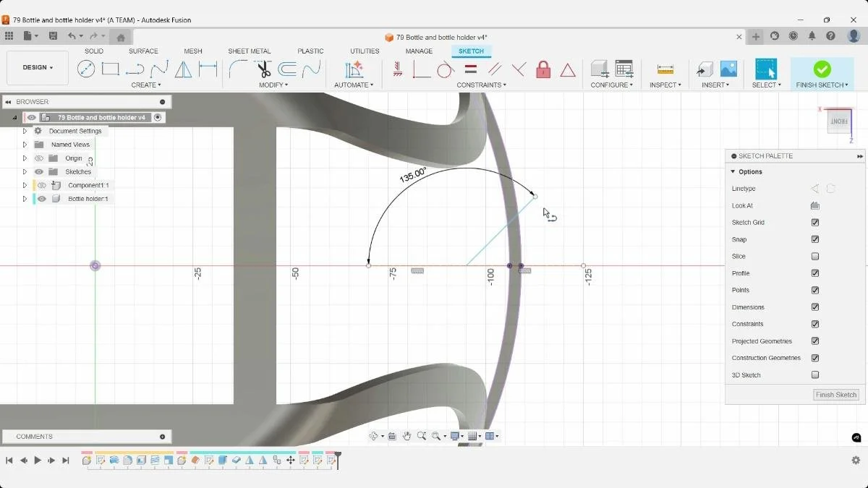This screenshot has width=868, height=488.
Task: Apply the triangle-shaped constraint icon
Action: pyautogui.click(x=568, y=69)
